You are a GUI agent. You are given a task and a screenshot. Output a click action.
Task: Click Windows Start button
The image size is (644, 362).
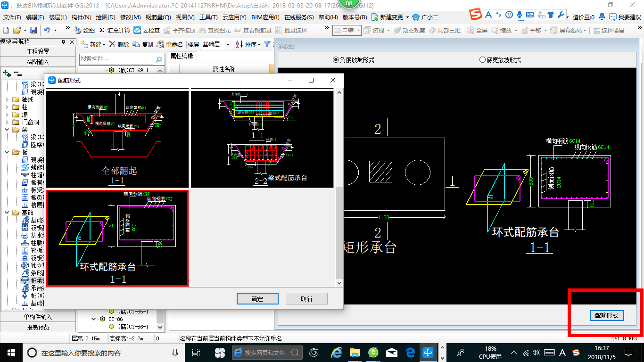click(11, 352)
